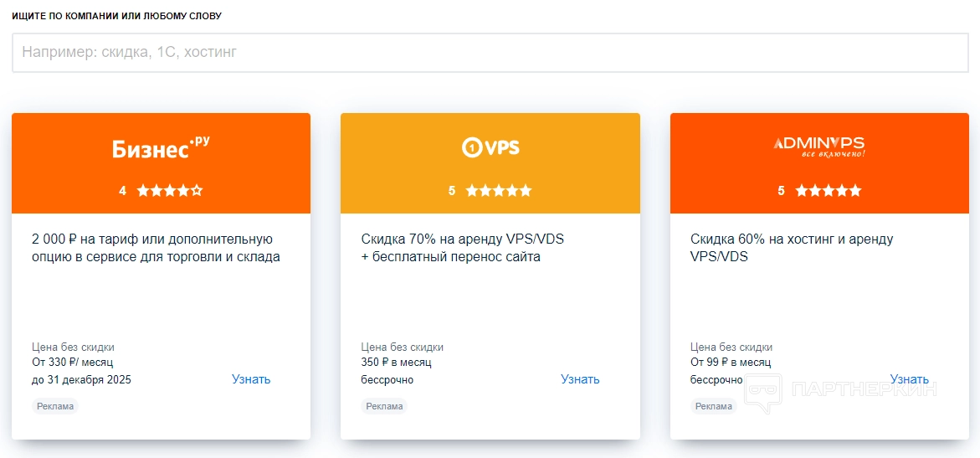This screenshot has width=980, height=458.
Task: Open the Узнать link for 1VPS offer
Action: (580, 379)
